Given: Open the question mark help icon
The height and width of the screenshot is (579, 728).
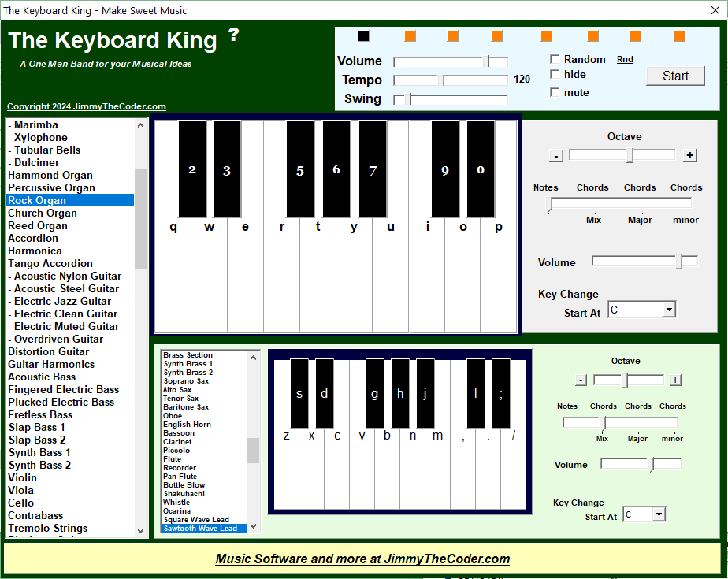Looking at the screenshot, I should click(x=233, y=35).
